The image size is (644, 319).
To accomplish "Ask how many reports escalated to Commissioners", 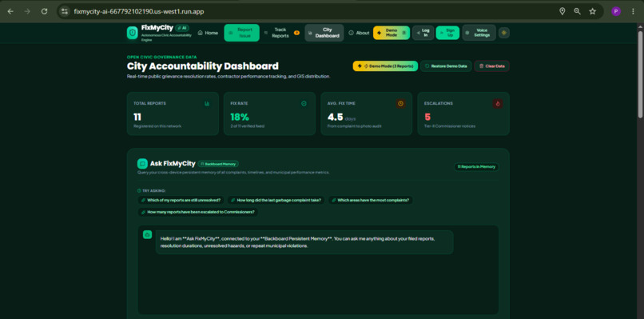I will click(x=198, y=212).
